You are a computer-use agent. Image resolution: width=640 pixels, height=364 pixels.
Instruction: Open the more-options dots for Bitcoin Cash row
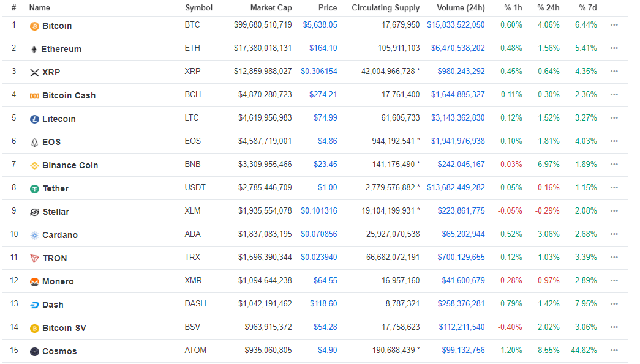tap(614, 95)
